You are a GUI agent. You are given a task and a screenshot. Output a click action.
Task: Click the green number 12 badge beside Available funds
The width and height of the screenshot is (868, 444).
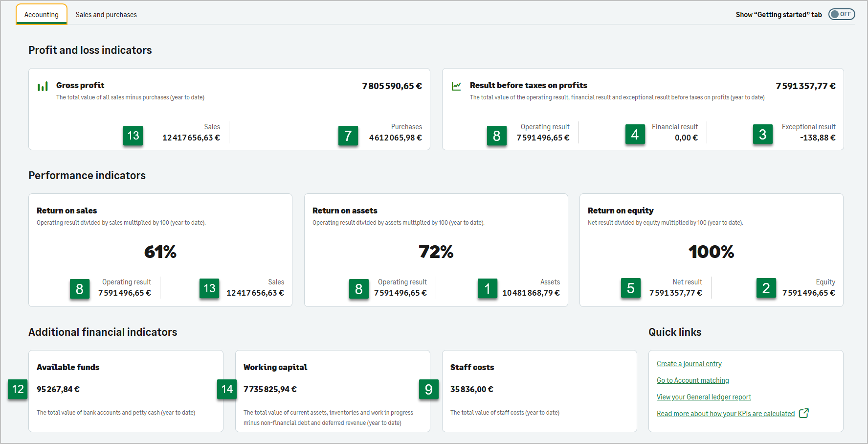tap(18, 389)
